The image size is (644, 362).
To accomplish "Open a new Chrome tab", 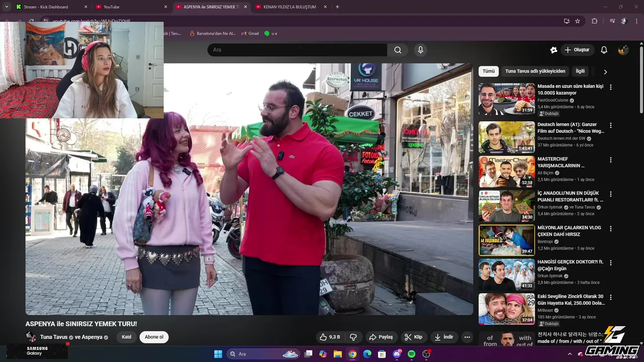I will (337, 7).
